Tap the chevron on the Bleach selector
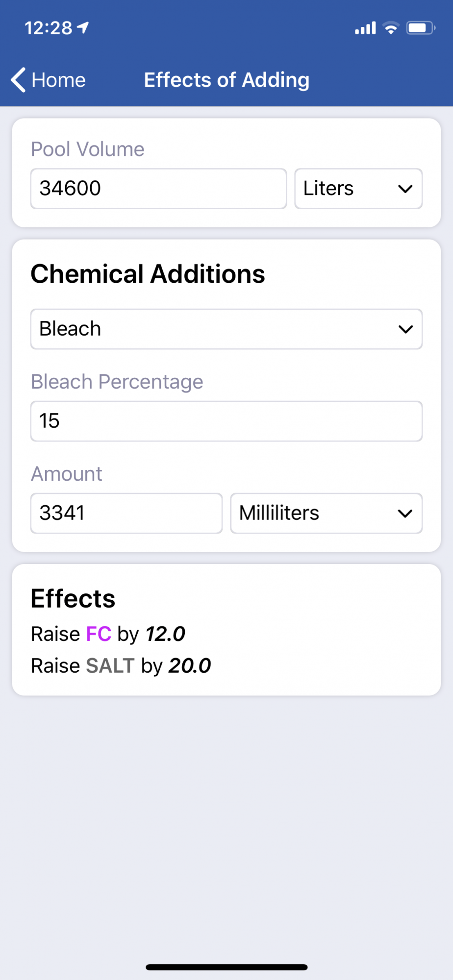Viewport: 453px width, 980px height. (405, 329)
